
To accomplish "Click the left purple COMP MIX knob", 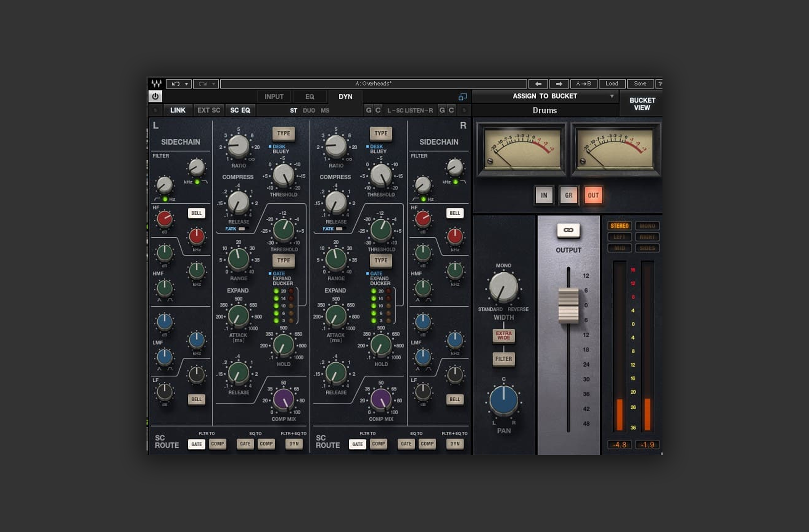I will click(284, 399).
